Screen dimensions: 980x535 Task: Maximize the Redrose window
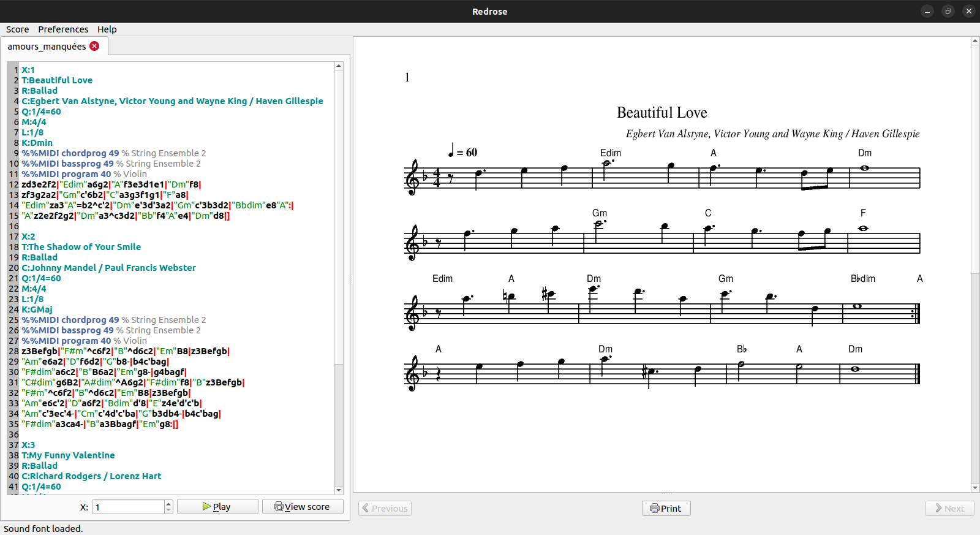(948, 11)
